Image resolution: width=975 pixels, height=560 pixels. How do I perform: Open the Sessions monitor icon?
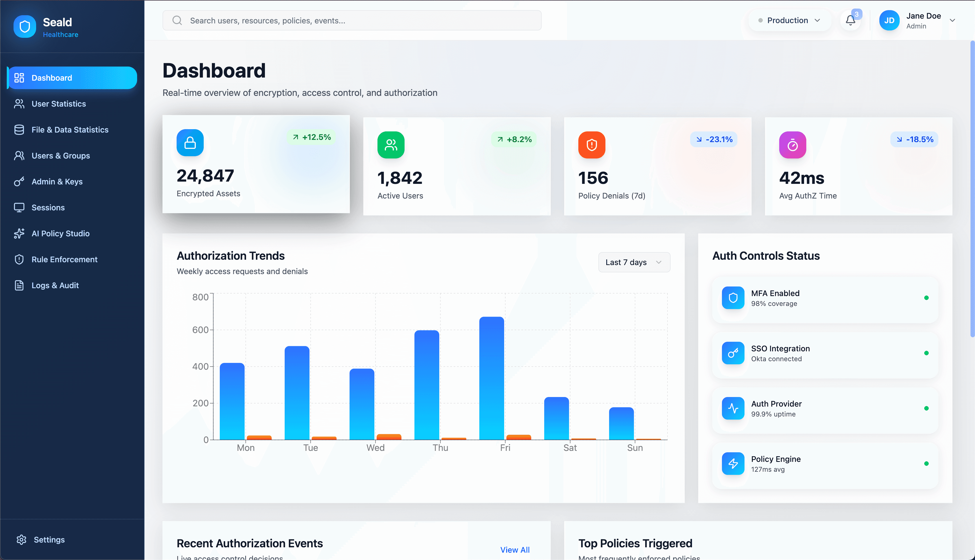[x=19, y=207]
